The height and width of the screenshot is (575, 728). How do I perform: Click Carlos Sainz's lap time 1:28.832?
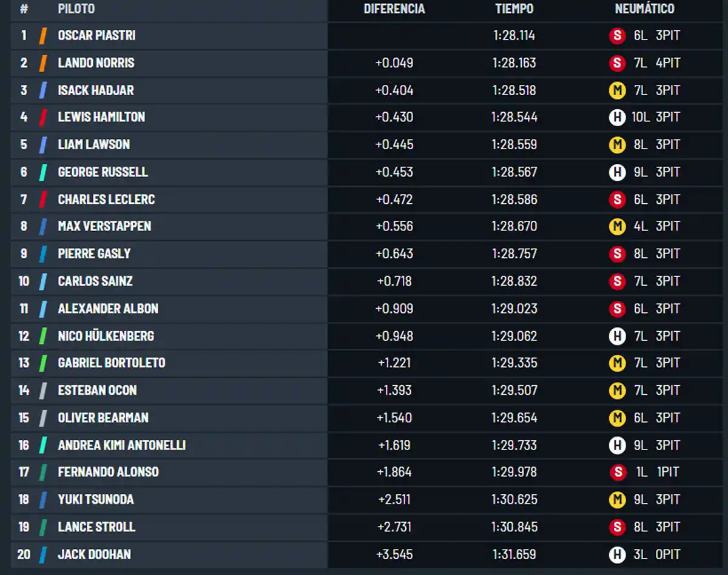(514, 281)
